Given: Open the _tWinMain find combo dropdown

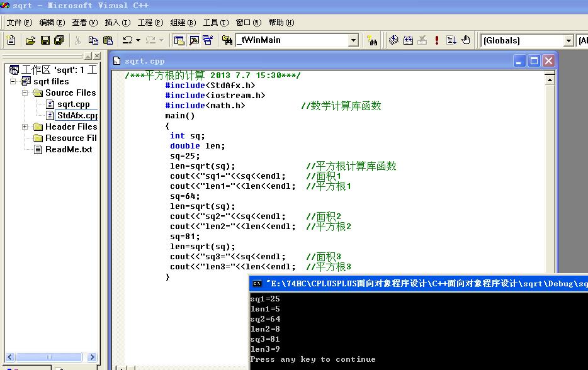Looking at the screenshot, I should 353,40.
